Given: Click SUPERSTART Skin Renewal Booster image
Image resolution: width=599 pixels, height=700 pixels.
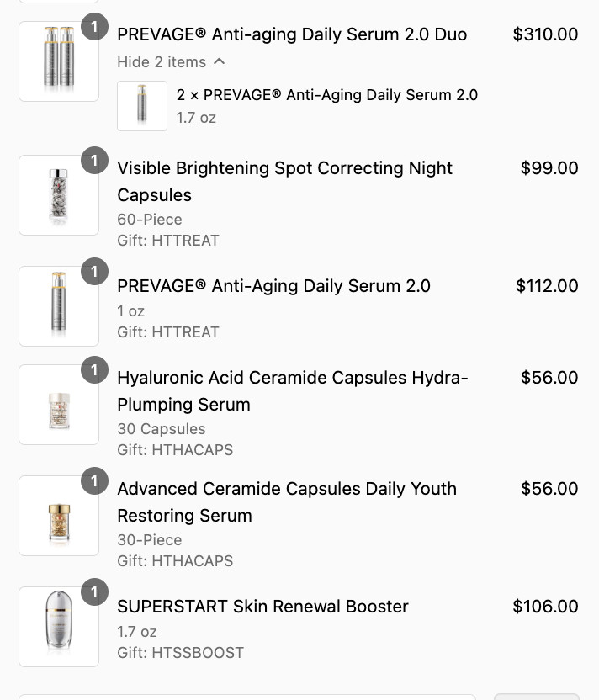Looking at the screenshot, I should [x=59, y=627].
